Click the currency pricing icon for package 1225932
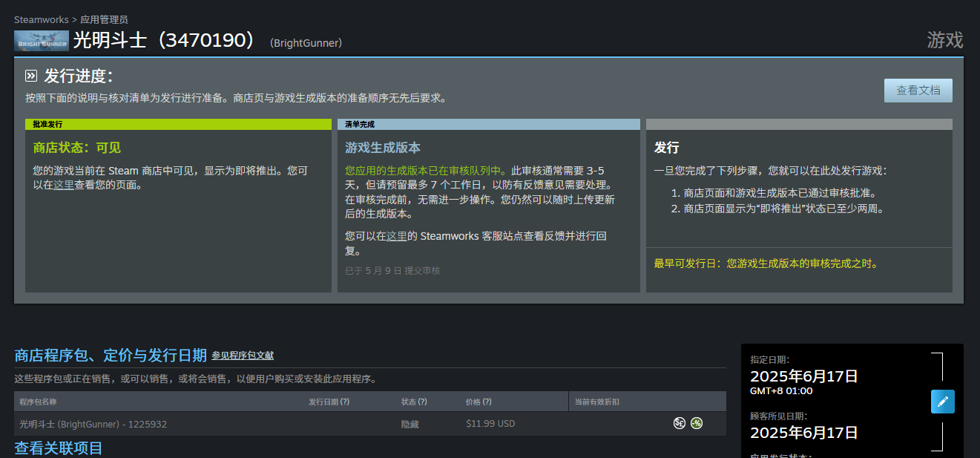 (680, 423)
